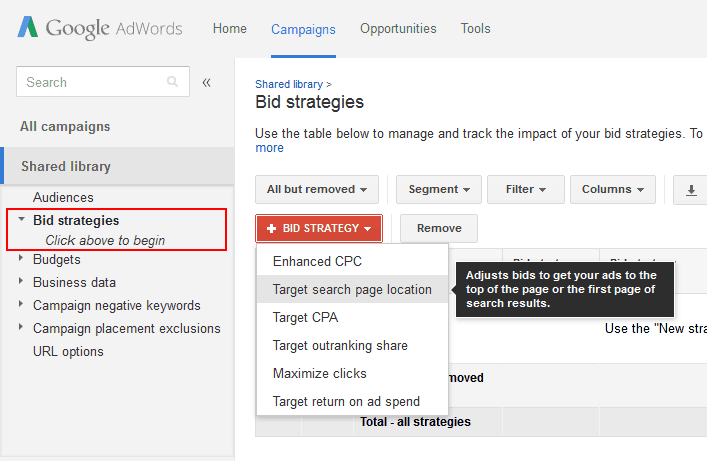Click the Remove button

coord(439,229)
